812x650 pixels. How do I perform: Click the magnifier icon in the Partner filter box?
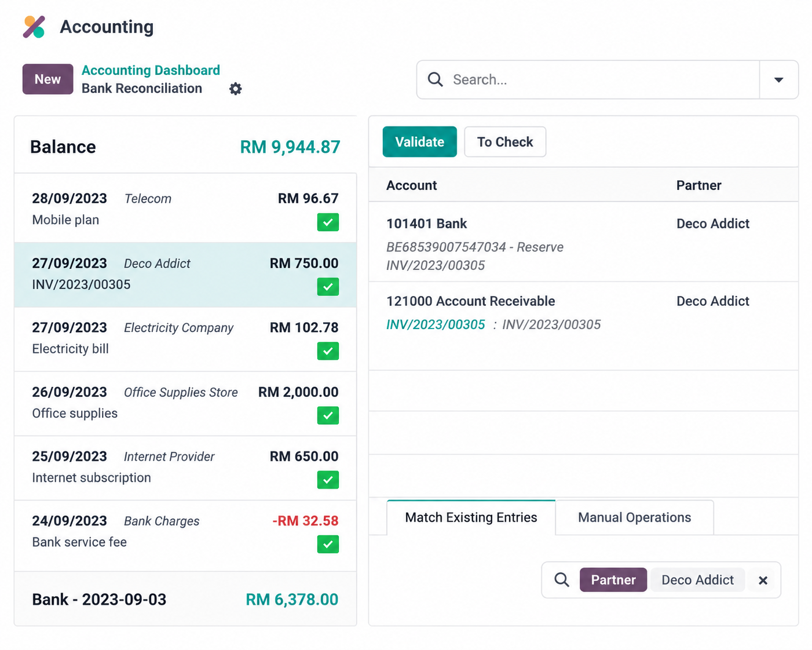(561, 580)
